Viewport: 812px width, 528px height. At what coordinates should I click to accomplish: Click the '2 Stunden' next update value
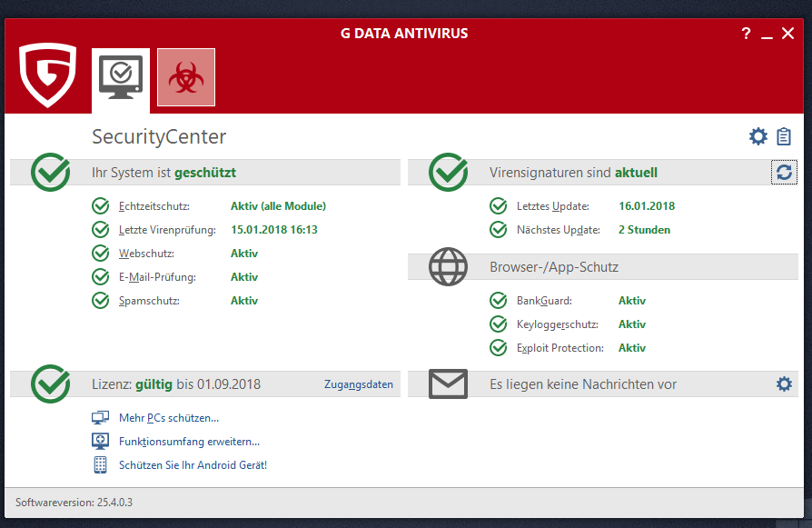coord(644,230)
